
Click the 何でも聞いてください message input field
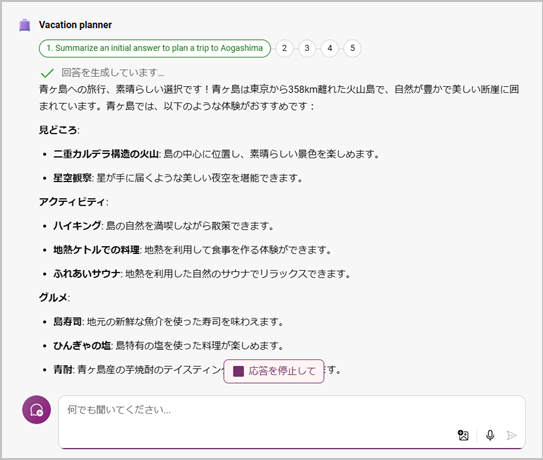[292, 422]
